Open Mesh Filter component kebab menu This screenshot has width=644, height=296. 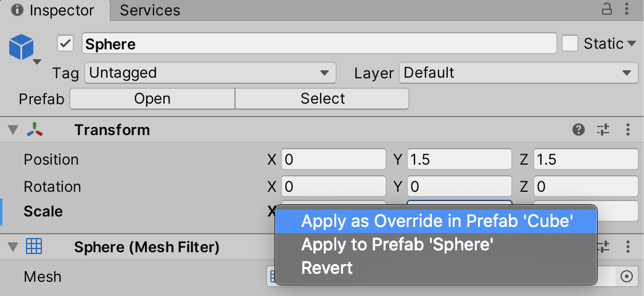click(x=628, y=247)
